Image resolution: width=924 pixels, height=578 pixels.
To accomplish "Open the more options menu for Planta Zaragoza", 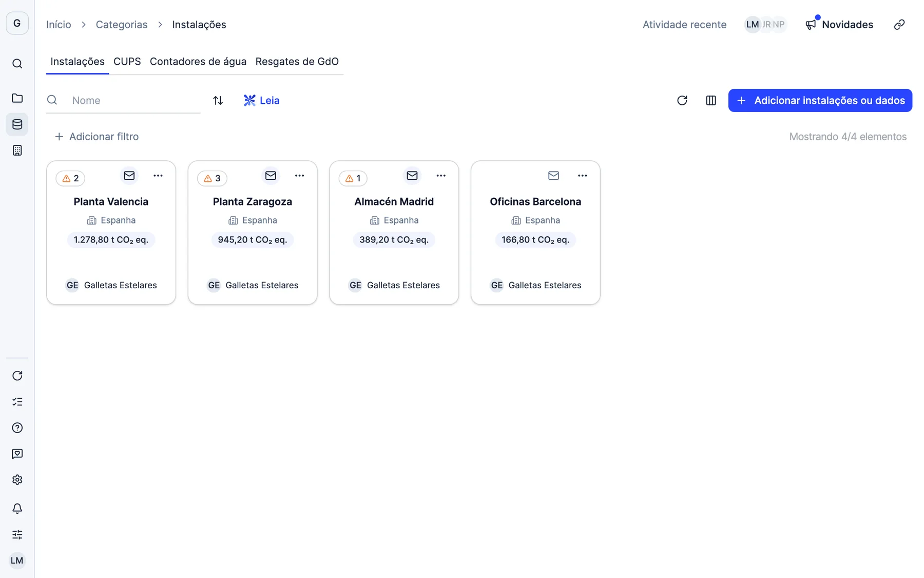I will (x=299, y=176).
